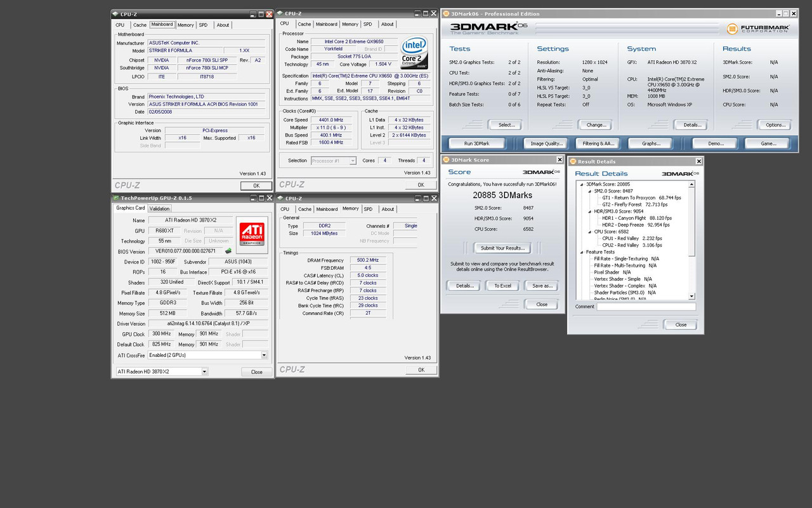Click the Result Details scrollbar down arrow

click(x=693, y=296)
